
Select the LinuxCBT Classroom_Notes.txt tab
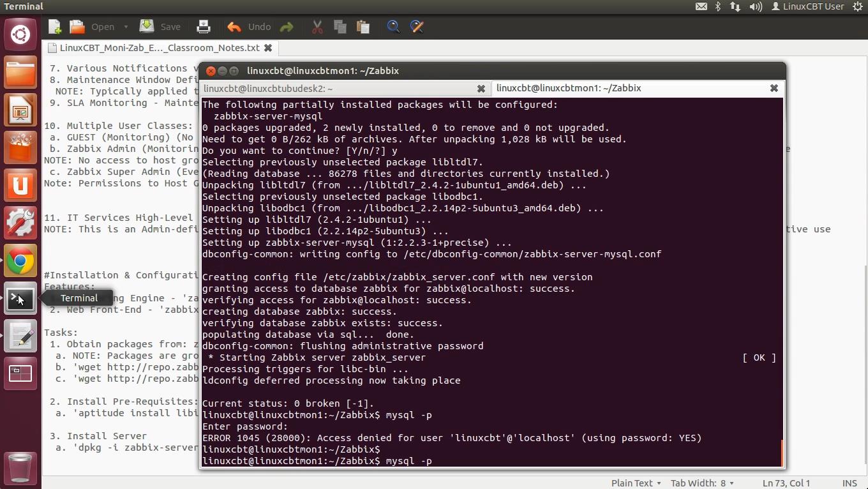(x=160, y=48)
